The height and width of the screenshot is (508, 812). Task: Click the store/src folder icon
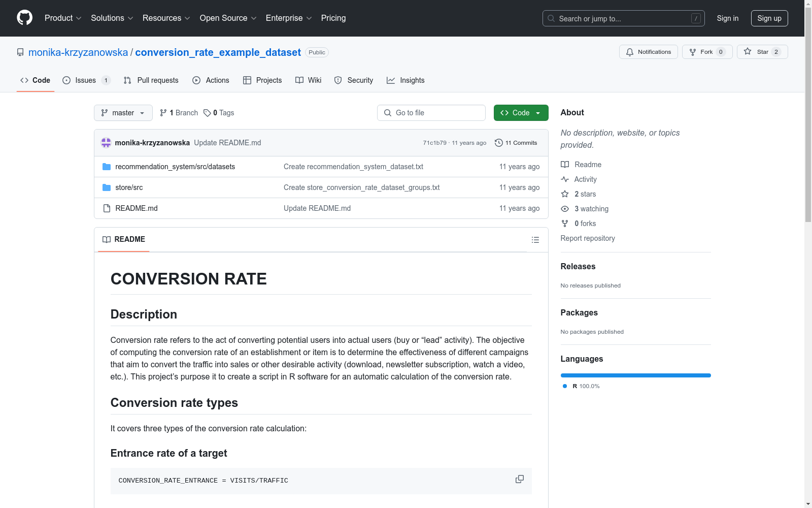pyautogui.click(x=107, y=187)
